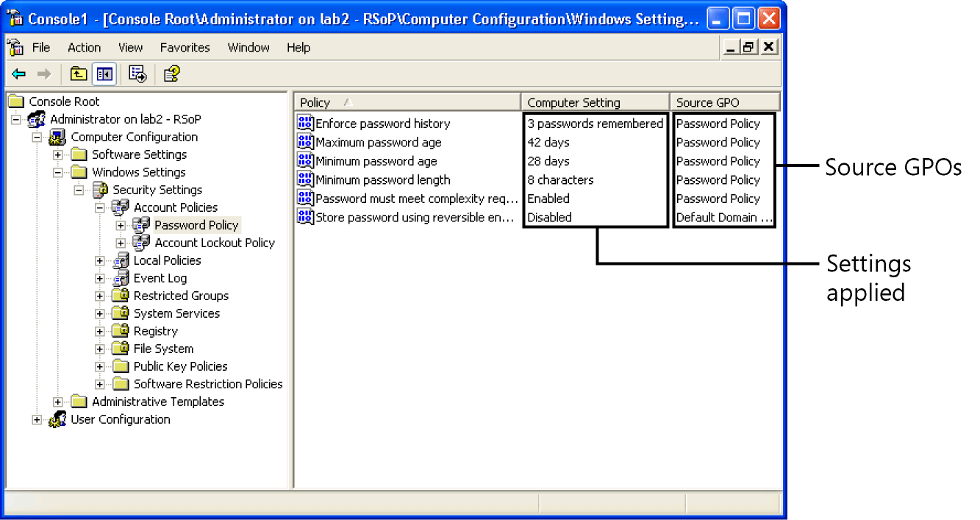
Task: Open the Action menu
Action: tap(84, 48)
